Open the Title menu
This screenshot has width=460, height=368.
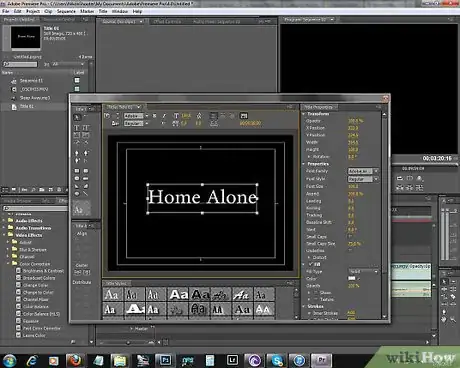(103, 11)
